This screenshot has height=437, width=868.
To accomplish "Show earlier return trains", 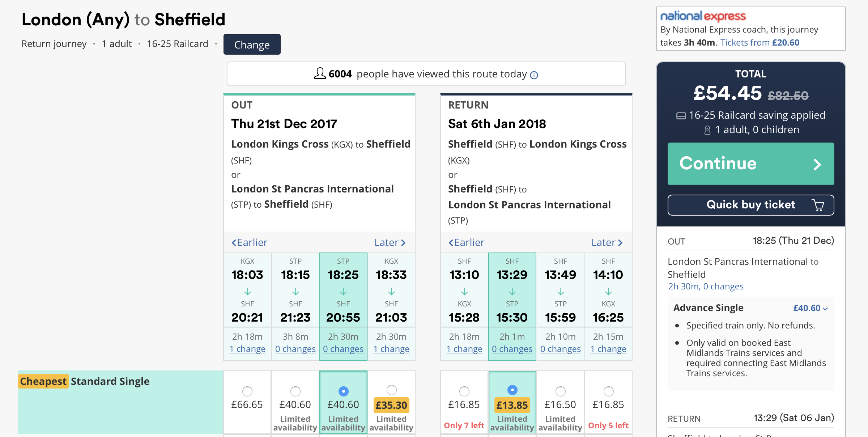I will [466, 242].
